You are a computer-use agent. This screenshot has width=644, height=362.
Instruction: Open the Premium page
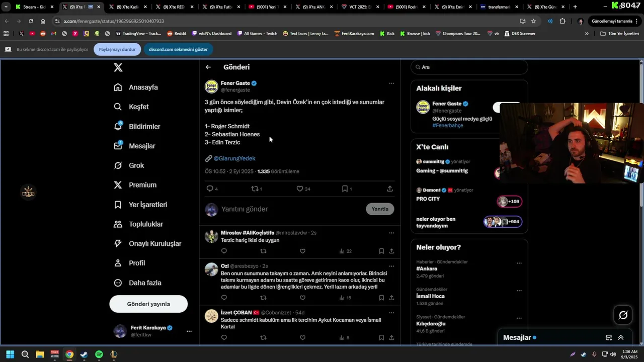click(x=135, y=185)
